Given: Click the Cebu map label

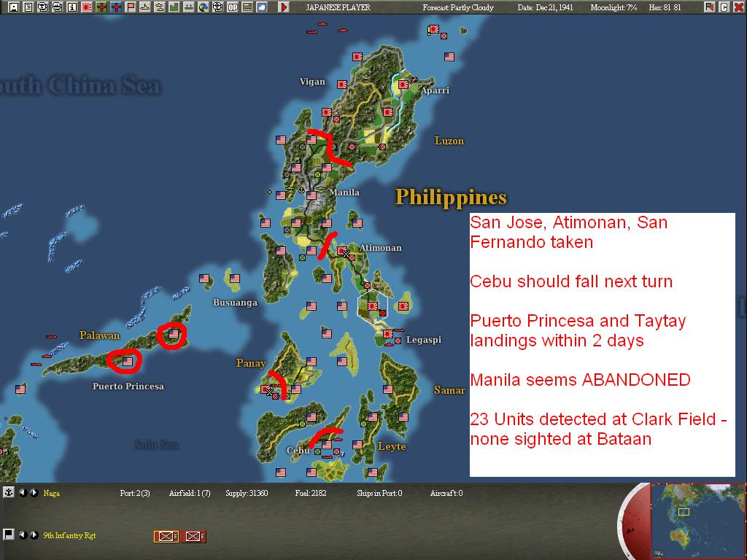Looking at the screenshot, I should [x=298, y=450].
